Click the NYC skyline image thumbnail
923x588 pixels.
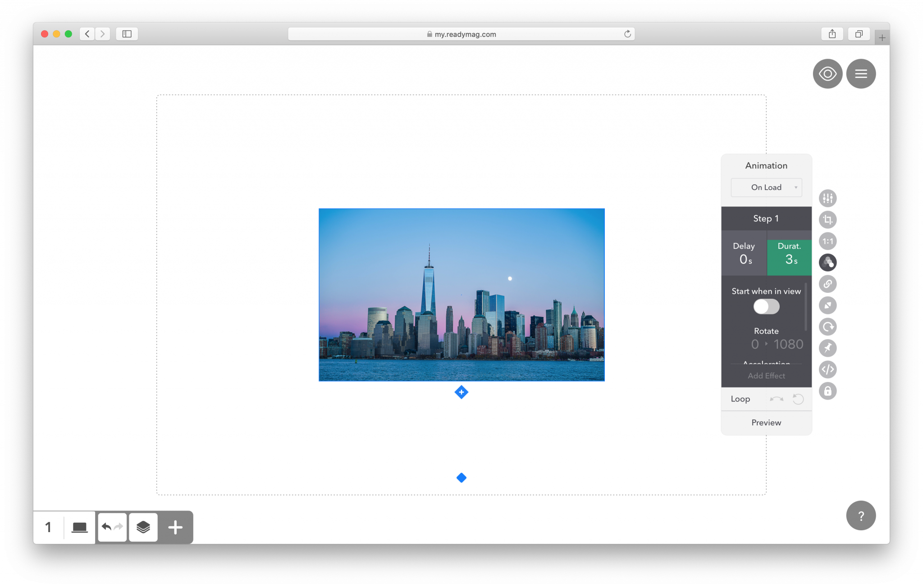click(461, 294)
